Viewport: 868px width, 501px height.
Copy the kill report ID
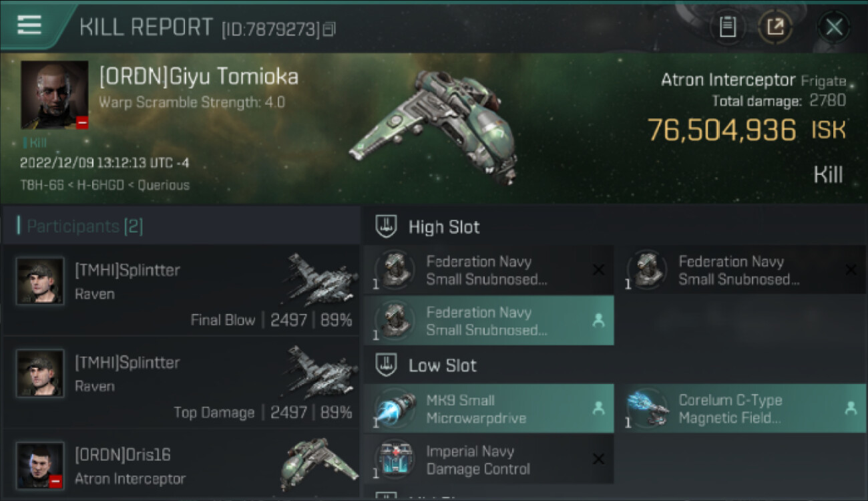[x=329, y=29]
